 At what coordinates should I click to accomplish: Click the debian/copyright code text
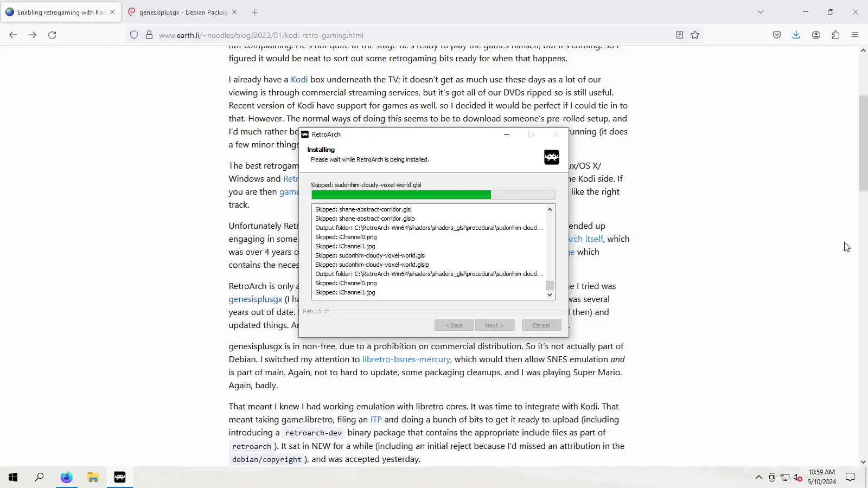(x=266, y=459)
